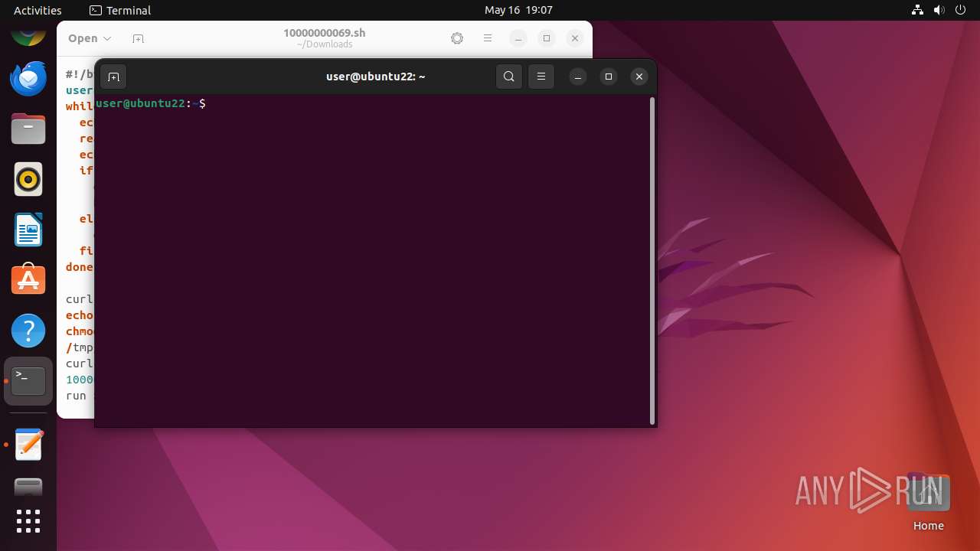The height and width of the screenshot is (551, 980).
Task: Open the text editor's Open dropdown
Action: click(x=90, y=38)
